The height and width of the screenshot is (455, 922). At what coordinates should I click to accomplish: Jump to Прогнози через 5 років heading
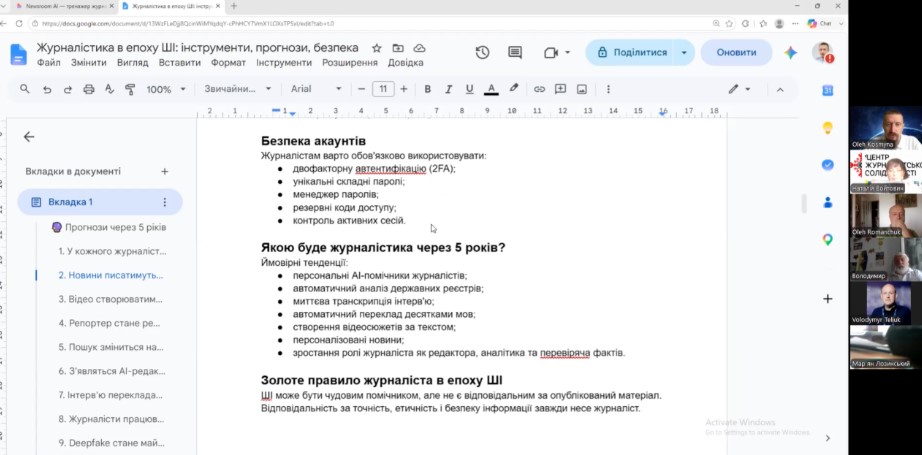coord(109,228)
